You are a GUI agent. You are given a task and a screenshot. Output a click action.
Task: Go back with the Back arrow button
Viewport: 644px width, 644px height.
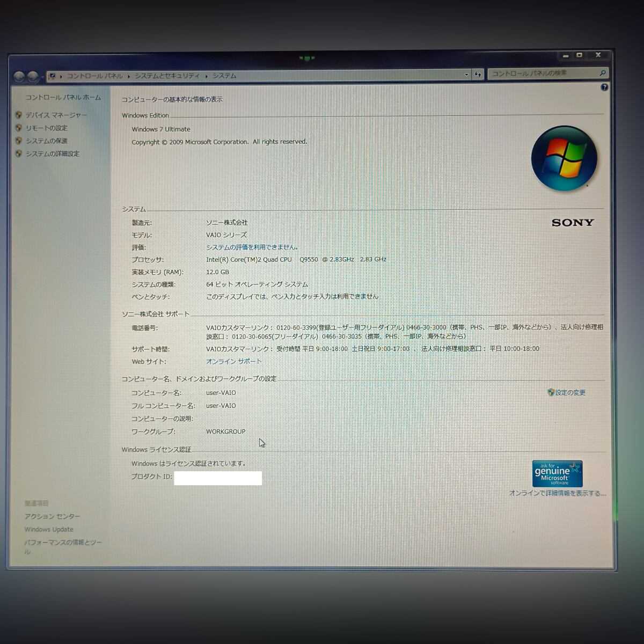pos(19,77)
